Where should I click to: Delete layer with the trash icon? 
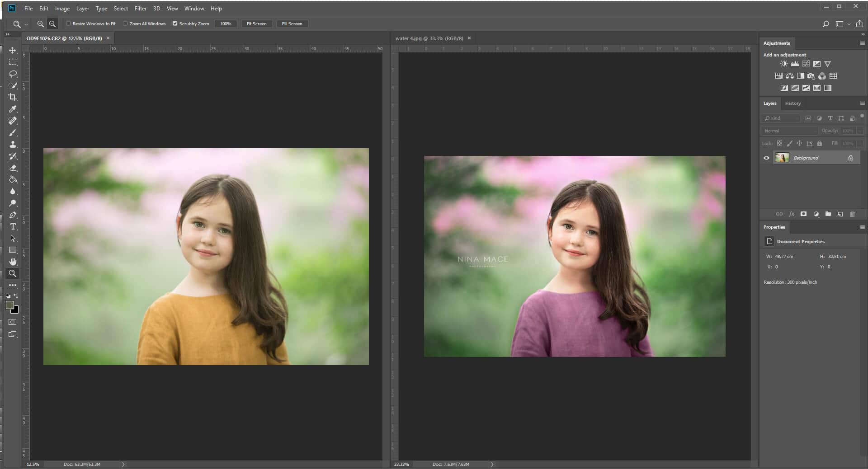click(853, 214)
